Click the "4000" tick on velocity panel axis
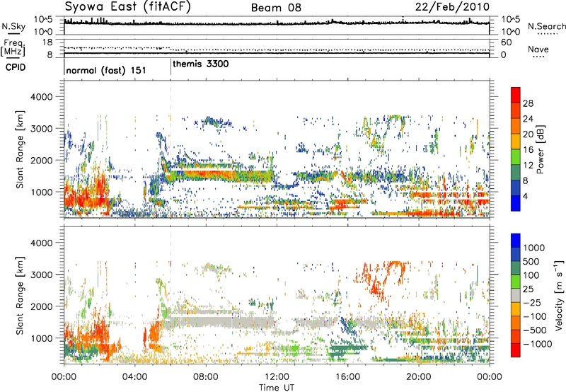The height and width of the screenshot is (392, 566). click(x=41, y=243)
